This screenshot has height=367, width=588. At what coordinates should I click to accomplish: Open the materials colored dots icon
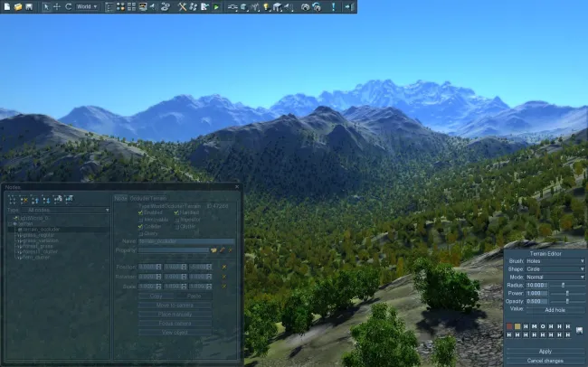pos(120,6)
